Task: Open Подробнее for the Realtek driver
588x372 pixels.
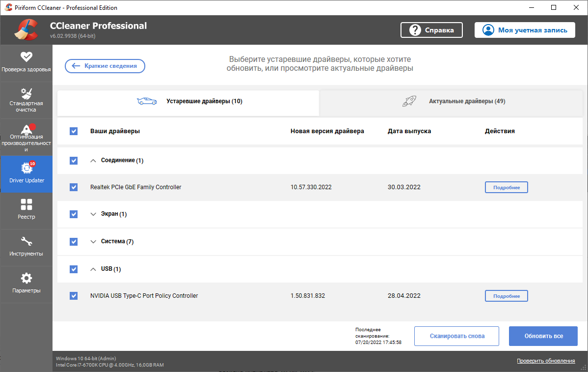Action: [506, 187]
